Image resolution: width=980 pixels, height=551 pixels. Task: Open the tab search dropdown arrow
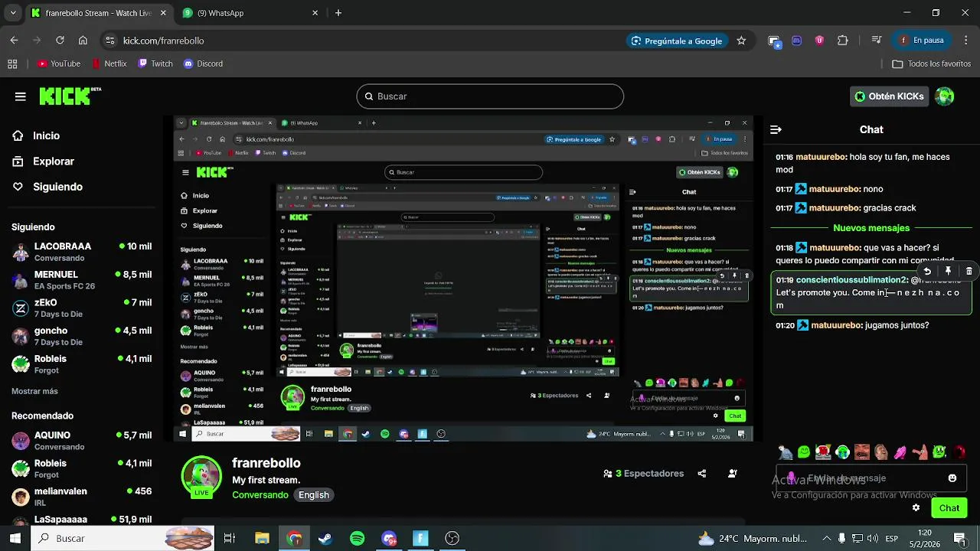tap(12, 13)
